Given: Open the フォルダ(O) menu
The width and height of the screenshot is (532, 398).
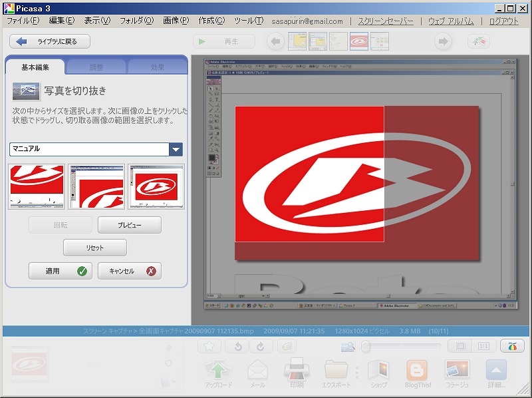Looking at the screenshot, I should pos(137,21).
